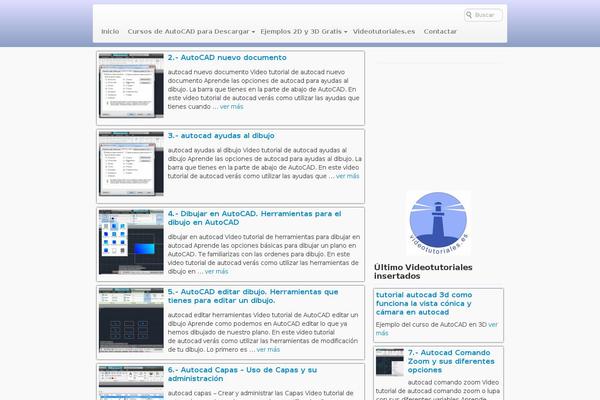Viewport: 600px width, 400px height.
Task: Click thumbnail of AutoCAD nuevo documento
Action: [x=131, y=85]
